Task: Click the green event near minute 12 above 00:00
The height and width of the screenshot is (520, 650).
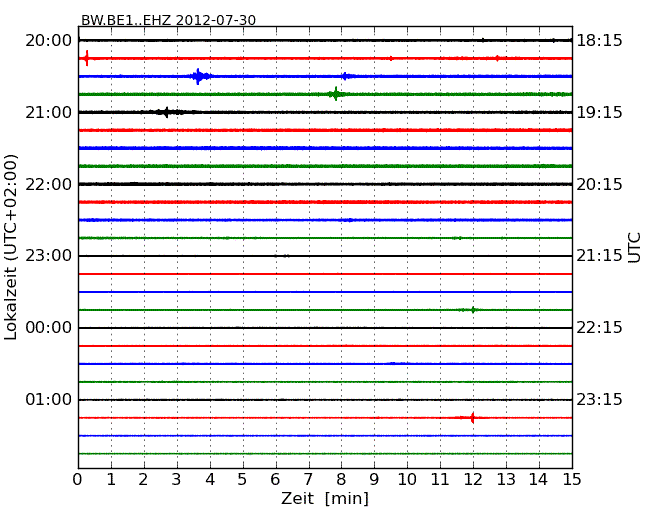Action: pos(472,310)
